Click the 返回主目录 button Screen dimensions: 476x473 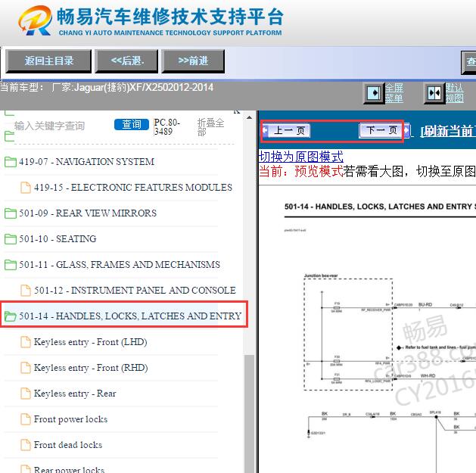coord(48,61)
